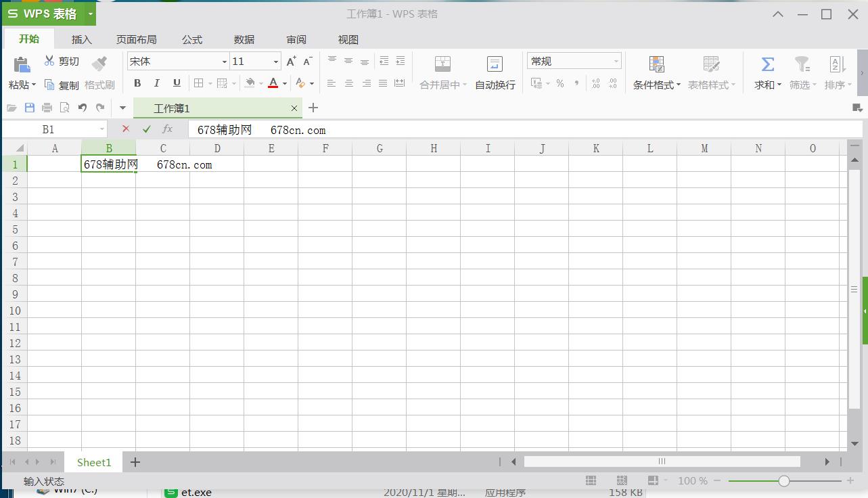Save workbook with floppy disk icon
This screenshot has width=868, height=498.
[30, 108]
